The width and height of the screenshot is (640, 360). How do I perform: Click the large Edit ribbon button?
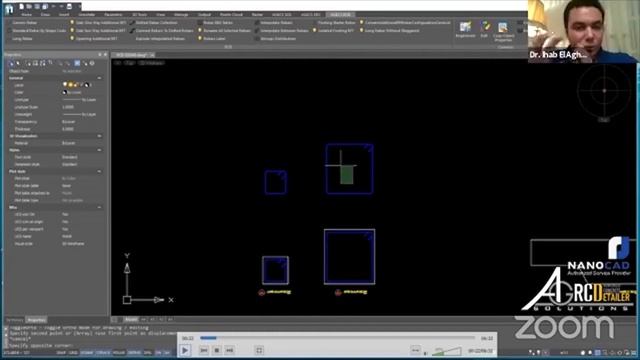[x=484, y=30]
